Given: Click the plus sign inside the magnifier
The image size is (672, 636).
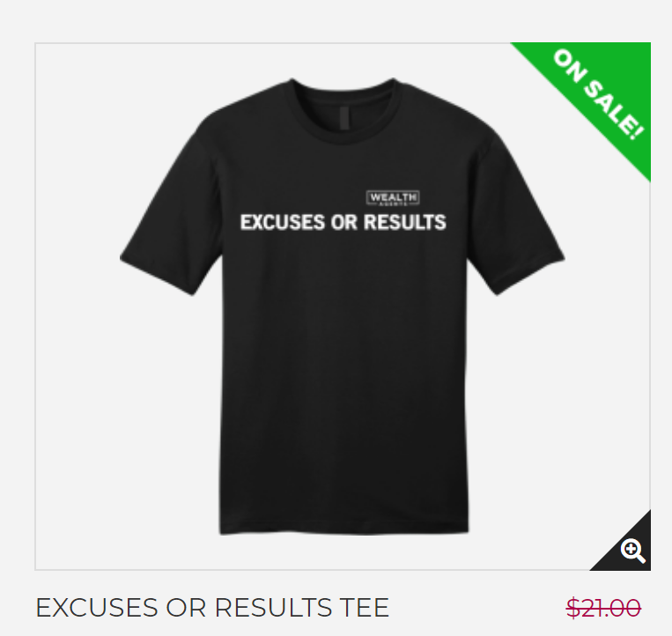Looking at the screenshot, I should click(x=631, y=548).
